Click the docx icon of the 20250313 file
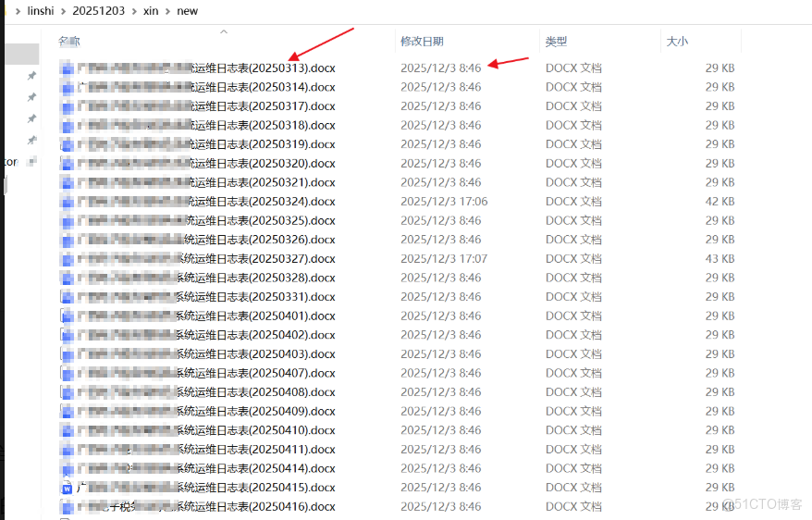812x520 pixels. pos(67,68)
